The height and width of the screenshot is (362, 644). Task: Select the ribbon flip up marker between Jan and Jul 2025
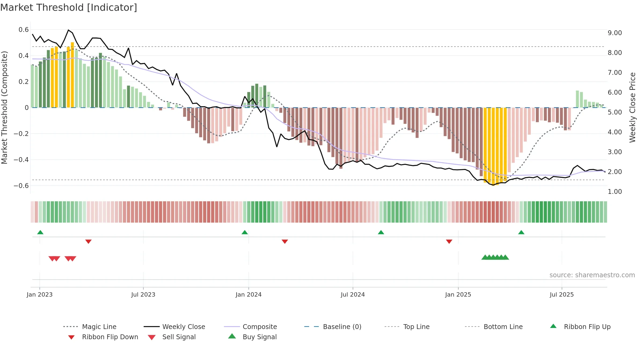click(x=521, y=232)
